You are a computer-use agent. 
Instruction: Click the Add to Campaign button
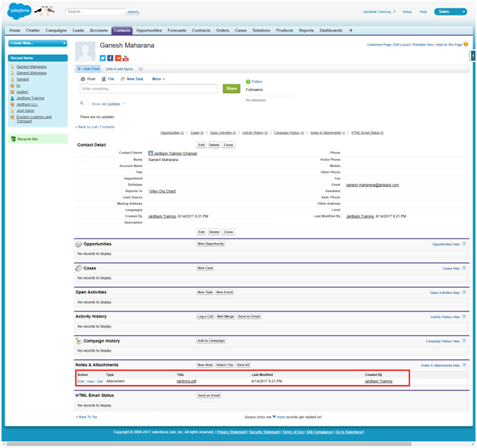click(211, 341)
